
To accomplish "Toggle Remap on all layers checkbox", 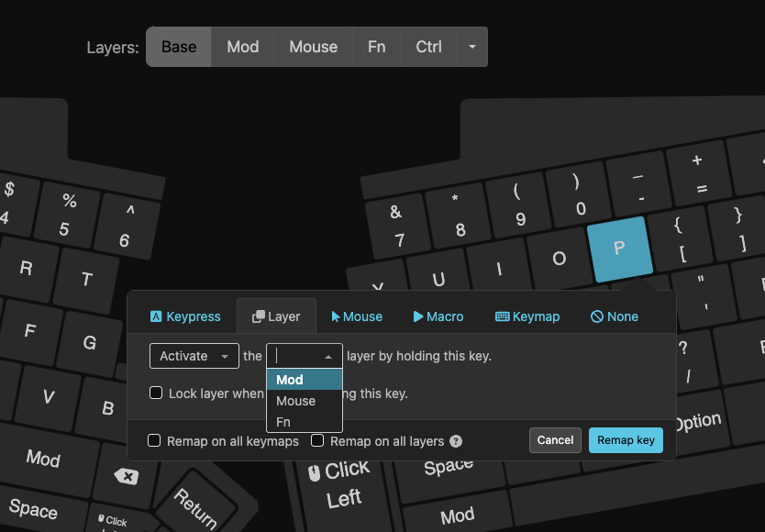I will tap(317, 441).
